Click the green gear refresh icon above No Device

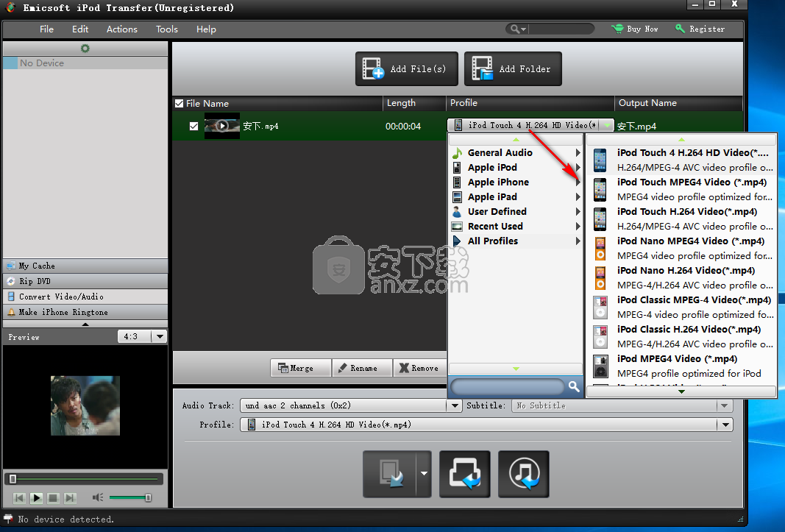coord(85,49)
